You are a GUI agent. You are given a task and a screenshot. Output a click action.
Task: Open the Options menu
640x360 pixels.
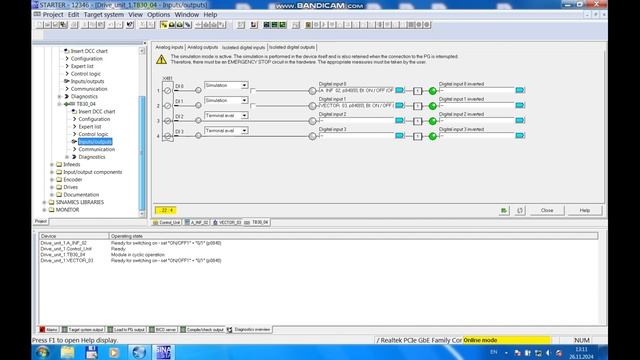(158, 15)
